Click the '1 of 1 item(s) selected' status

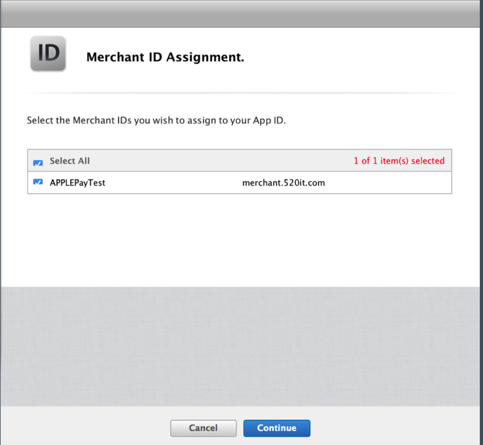(x=399, y=161)
